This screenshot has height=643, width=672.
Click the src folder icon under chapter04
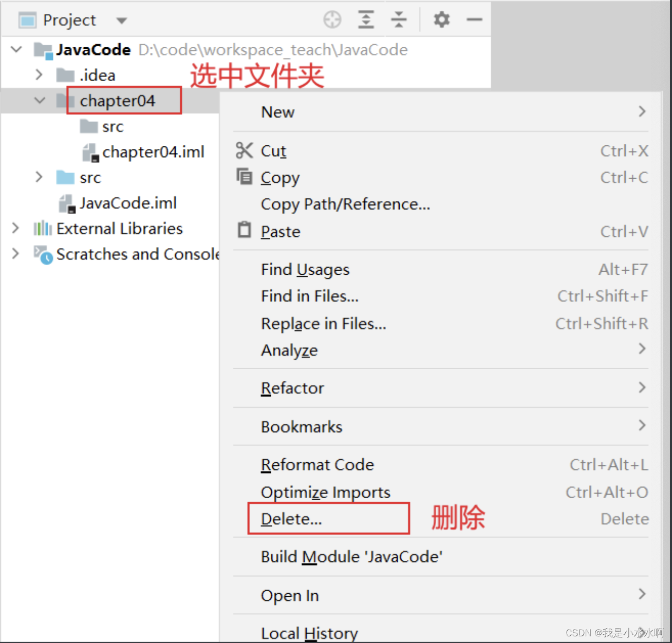pyautogui.click(x=89, y=126)
